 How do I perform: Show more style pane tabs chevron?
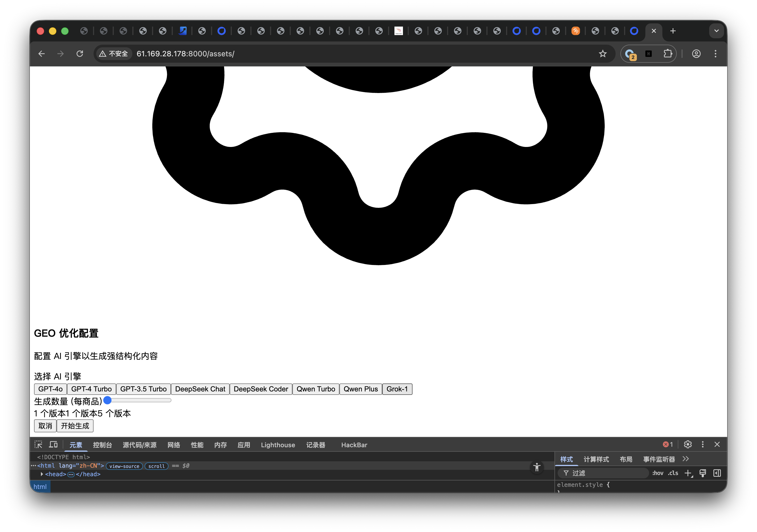[x=686, y=459]
